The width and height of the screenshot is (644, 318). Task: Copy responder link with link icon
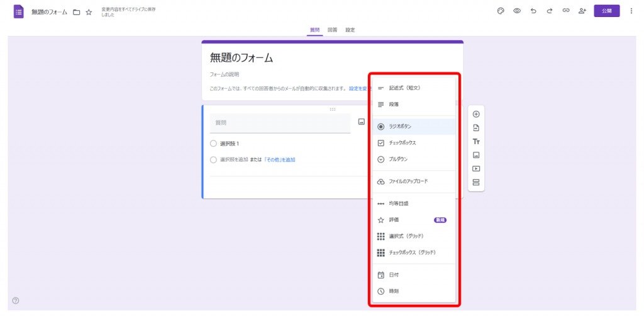coord(565,11)
